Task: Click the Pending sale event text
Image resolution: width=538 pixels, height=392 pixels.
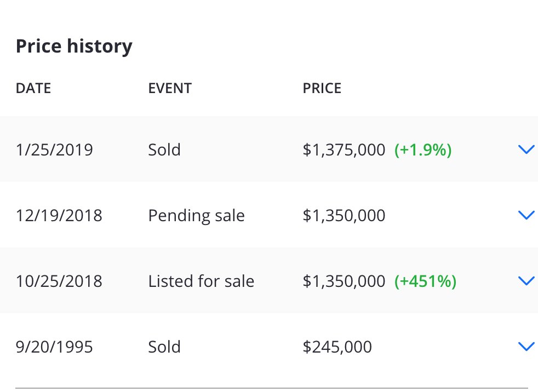Action: pyautogui.click(x=196, y=215)
